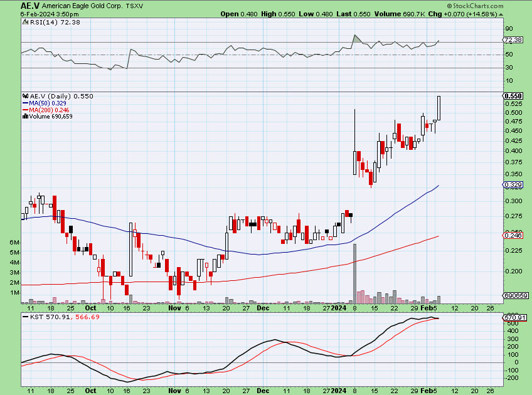Click the blue MA(50) legend line
This screenshot has width=532, height=395.
point(26,103)
